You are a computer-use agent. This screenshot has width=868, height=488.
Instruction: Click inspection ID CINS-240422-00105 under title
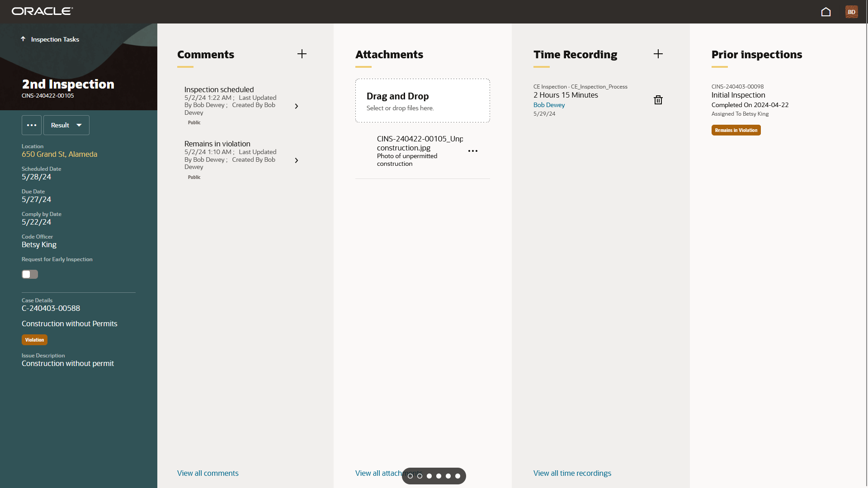47,96
